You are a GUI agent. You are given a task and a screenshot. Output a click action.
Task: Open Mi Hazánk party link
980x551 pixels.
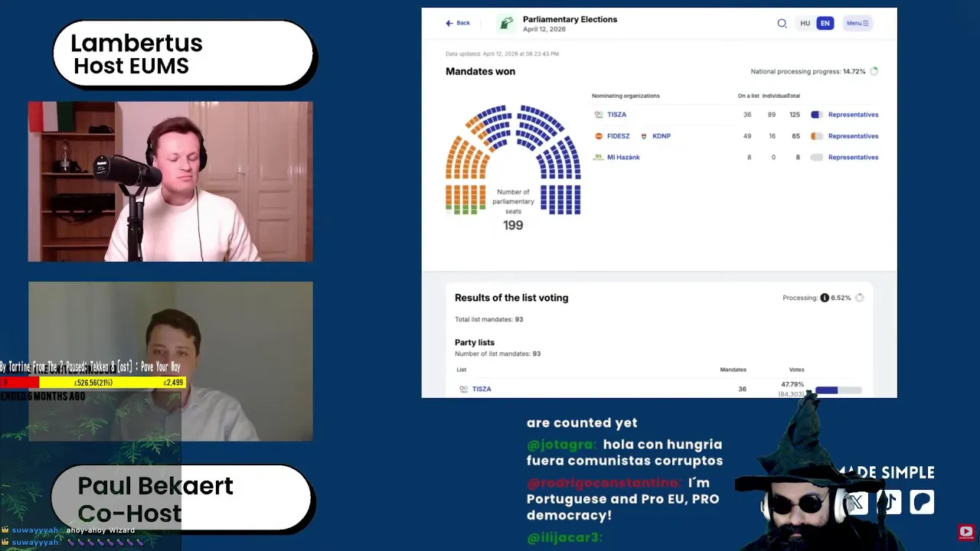tap(623, 157)
